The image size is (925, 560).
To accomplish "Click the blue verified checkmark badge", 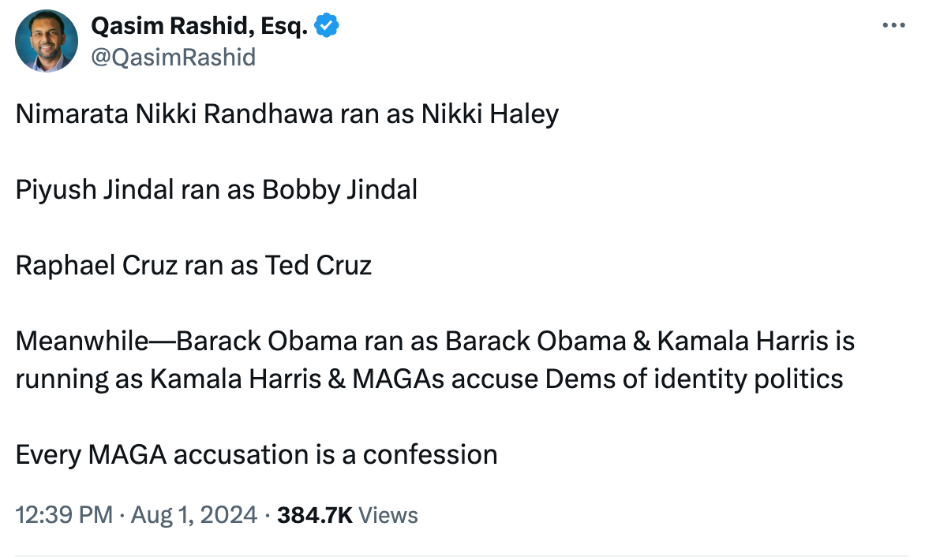I will [327, 26].
